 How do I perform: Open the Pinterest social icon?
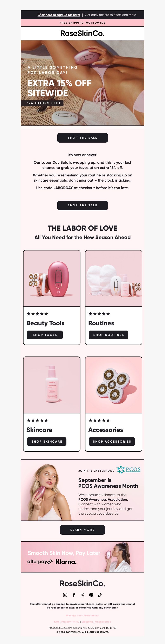coord(91,595)
